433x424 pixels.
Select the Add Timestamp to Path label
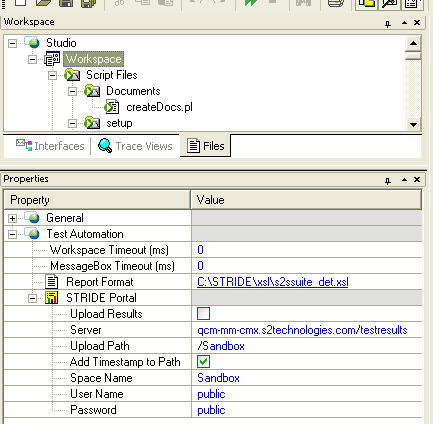point(125,362)
